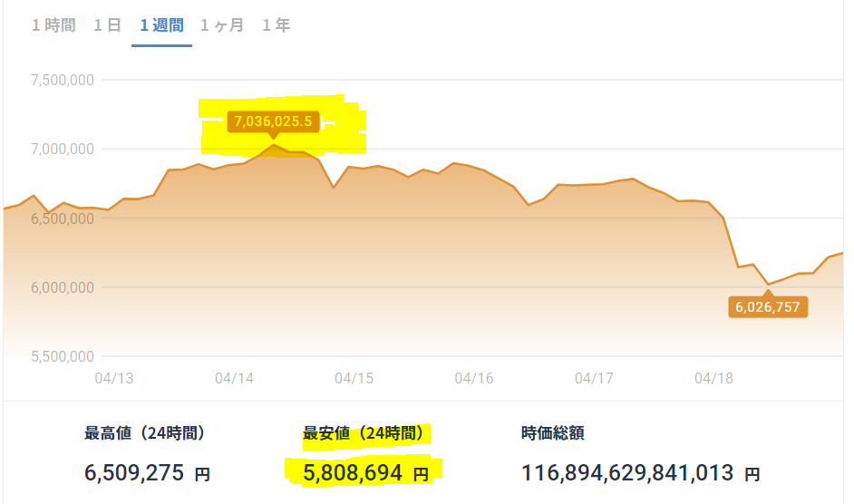Click the 5,500,000 y-axis label
The image size is (854, 504).
point(63,356)
